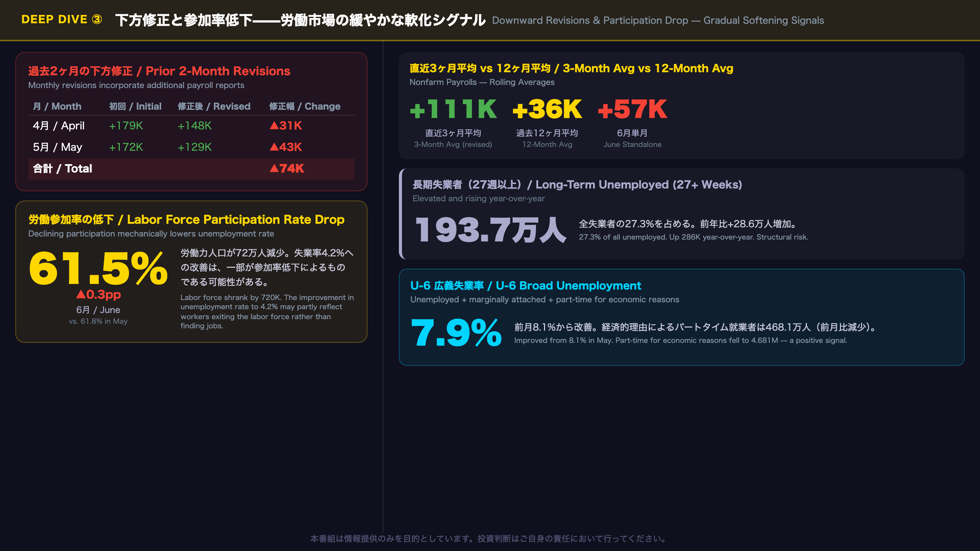Click '27.3% of all unemployed. Up 286K' line
The height and width of the screenshot is (551, 980).
(693, 237)
